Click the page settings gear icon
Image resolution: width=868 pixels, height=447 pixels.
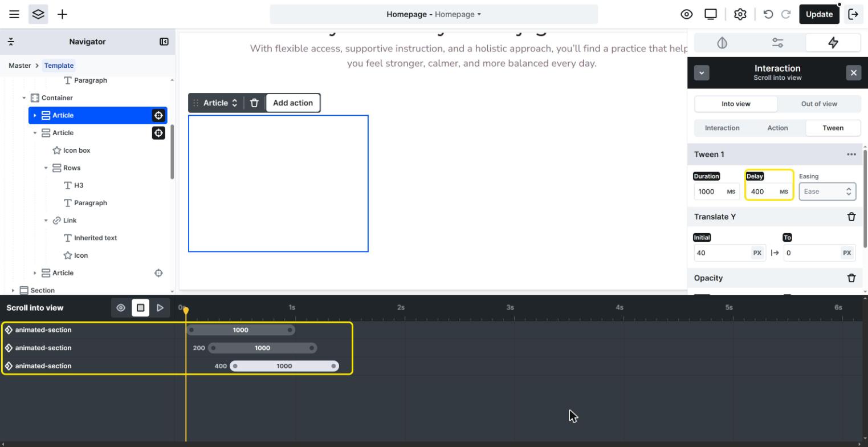[x=740, y=14]
